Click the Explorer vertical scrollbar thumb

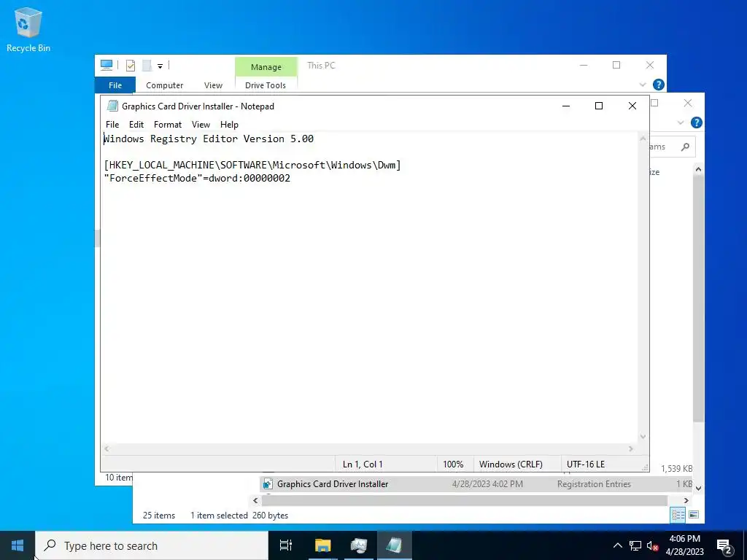[698, 298]
